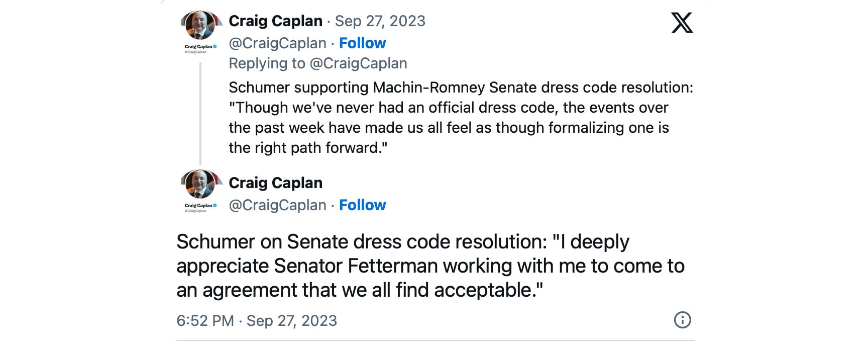Screen dimensions: 868x345
Task: Click Craig Caplan's name on the second tweet
Action: pyautogui.click(x=275, y=183)
